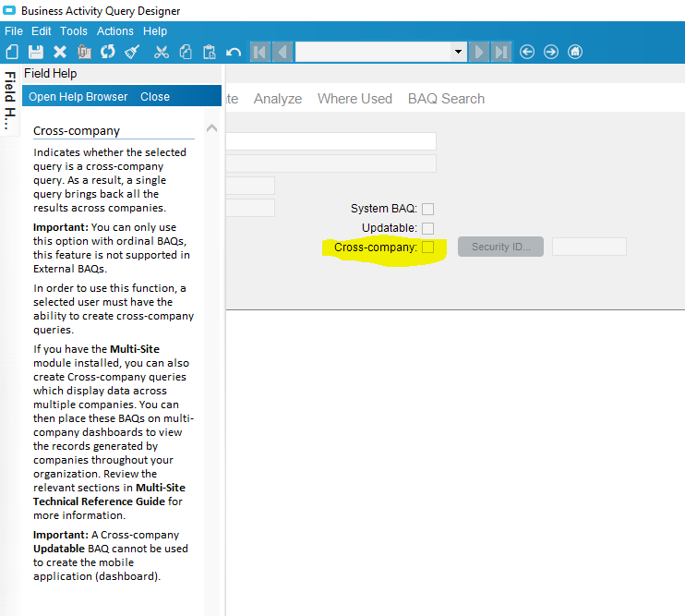685x616 pixels.
Task: Click the System BAQ label
Action: [x=384, y=209]
